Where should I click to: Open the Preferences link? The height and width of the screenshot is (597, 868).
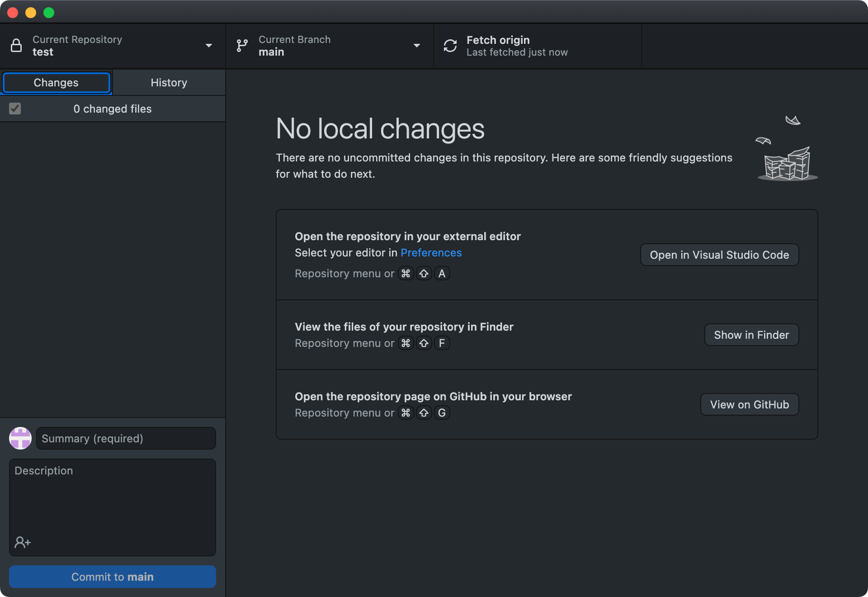pyautogui.click(x=431, y=252)
